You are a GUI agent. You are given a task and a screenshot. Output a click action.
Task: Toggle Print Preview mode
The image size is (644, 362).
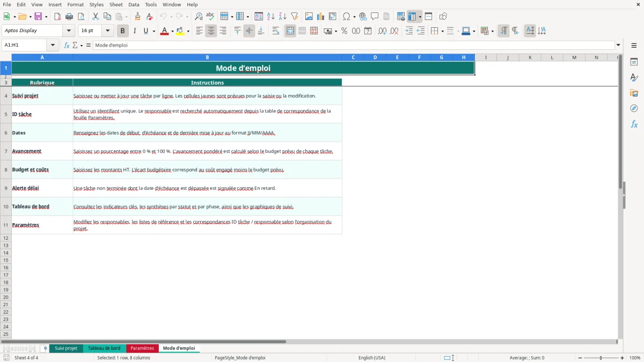click(x=81, y=17)
